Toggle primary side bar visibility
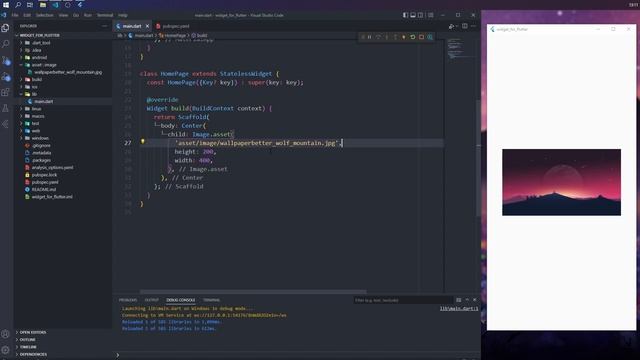The height and width of the screenshot is (360, 640). [405, 15]
